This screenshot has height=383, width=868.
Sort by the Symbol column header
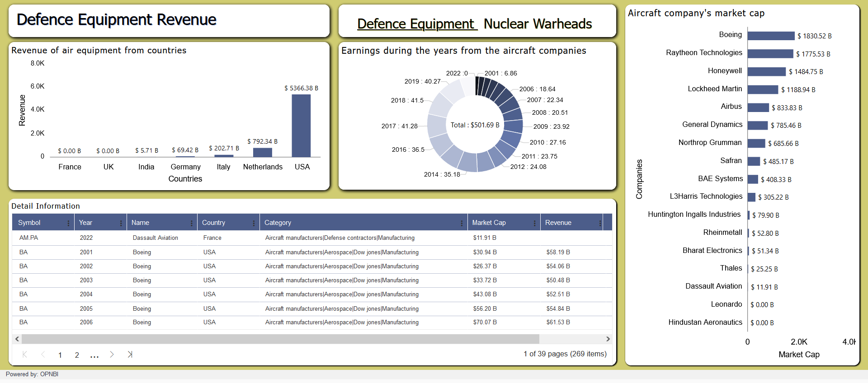tap(29, 223)
